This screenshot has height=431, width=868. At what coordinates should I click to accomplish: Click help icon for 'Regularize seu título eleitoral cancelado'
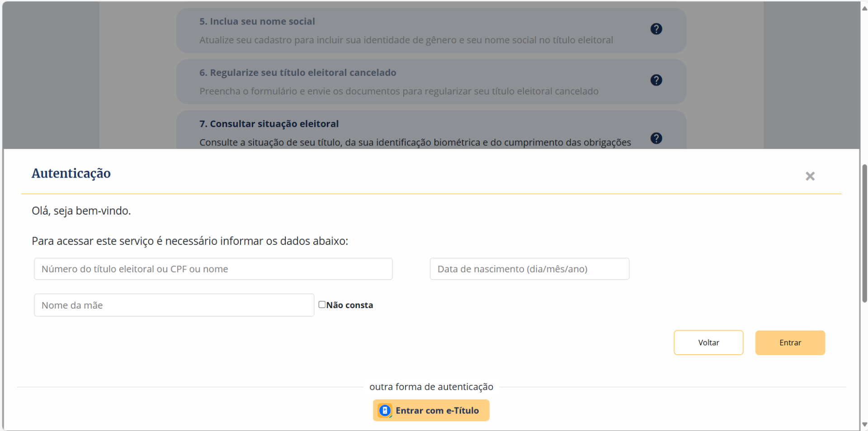tap(656, 80)
